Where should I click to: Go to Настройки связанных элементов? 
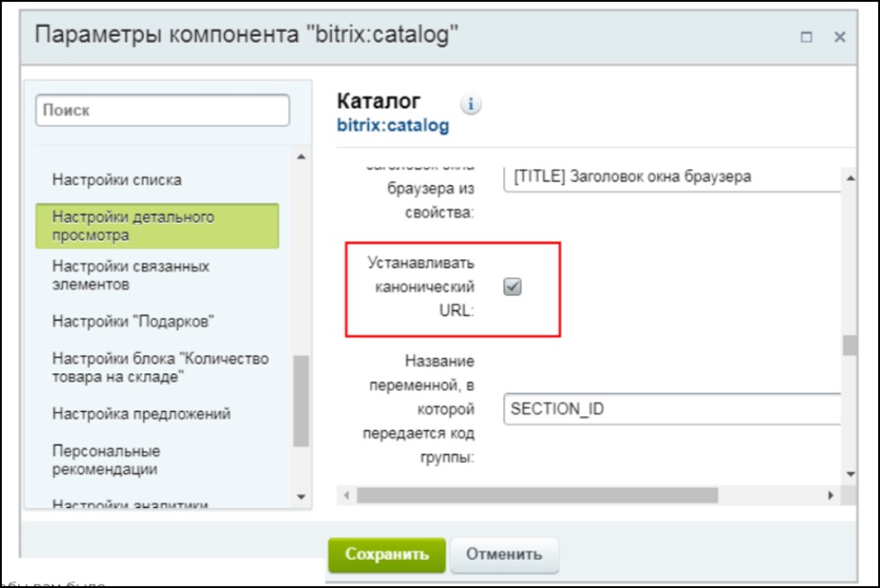point(130,275)
